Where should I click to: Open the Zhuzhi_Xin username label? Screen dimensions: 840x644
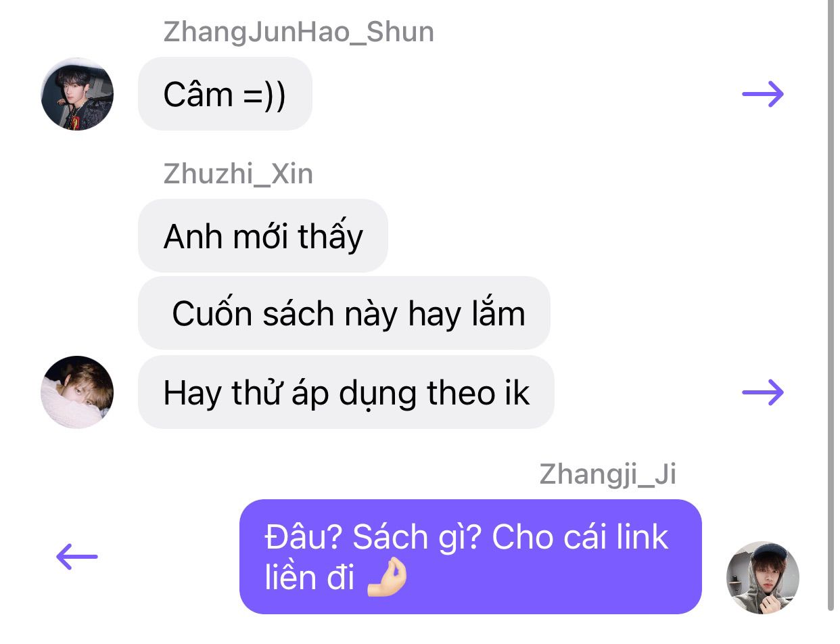pyautogui.click(x=238, y=175)
